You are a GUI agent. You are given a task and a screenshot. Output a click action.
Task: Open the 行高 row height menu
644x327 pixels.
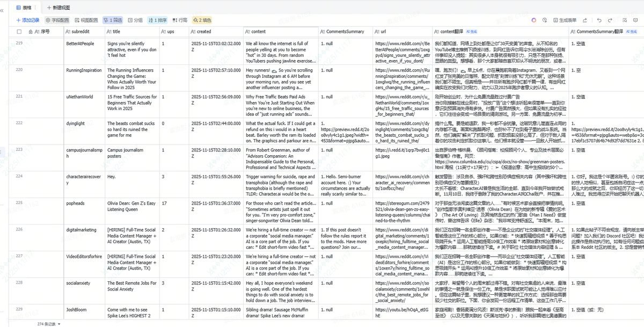click(x=180, y=20)
